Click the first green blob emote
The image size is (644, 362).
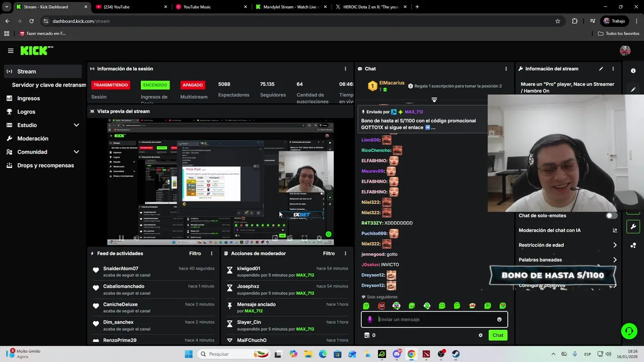point(366,306)
